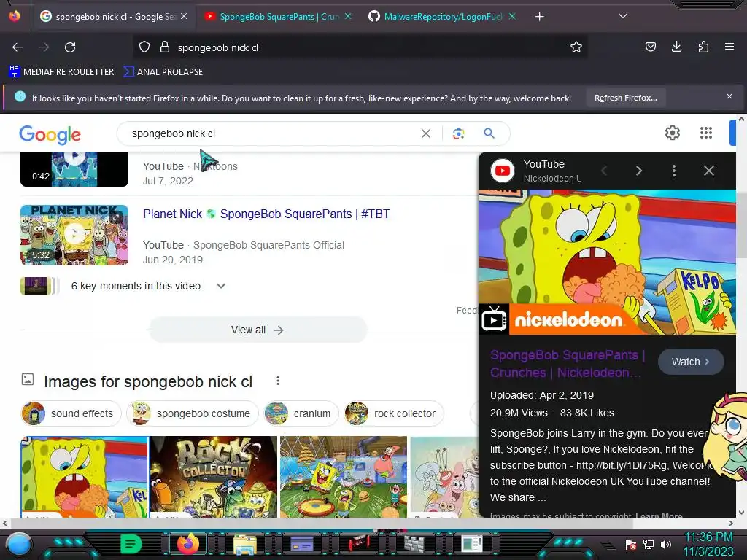
Task: Open Google quick settings gear
Action: (x=672, y=133)
